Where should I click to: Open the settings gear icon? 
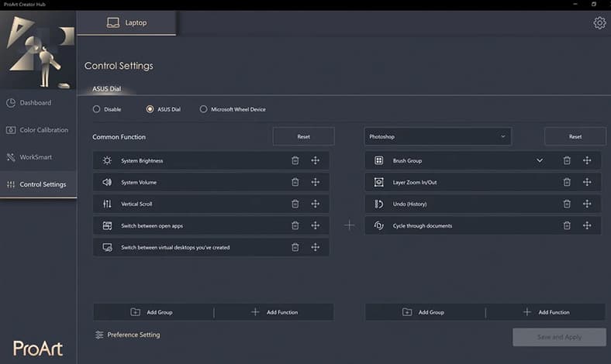599,23
